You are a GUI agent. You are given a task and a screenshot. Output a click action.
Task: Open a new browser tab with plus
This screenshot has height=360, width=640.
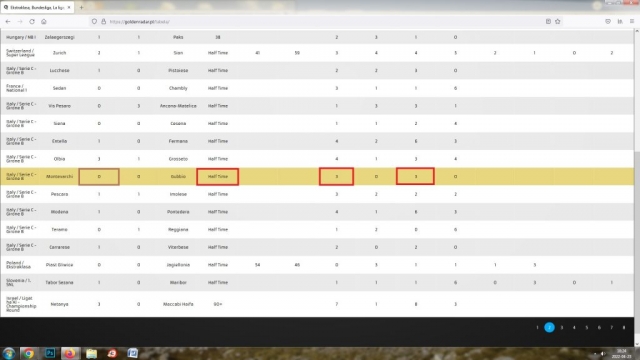tap(81, 7)
